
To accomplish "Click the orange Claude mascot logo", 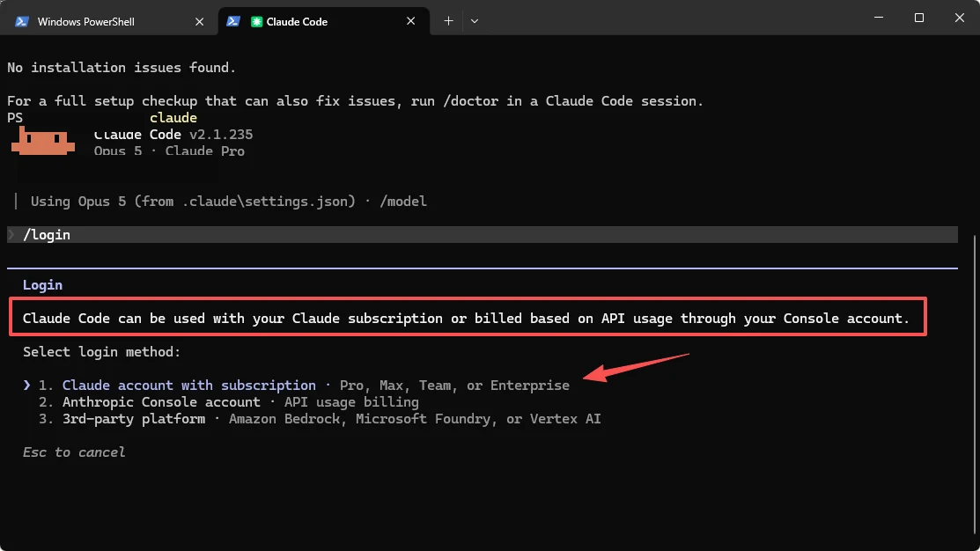I will [42, 141].
